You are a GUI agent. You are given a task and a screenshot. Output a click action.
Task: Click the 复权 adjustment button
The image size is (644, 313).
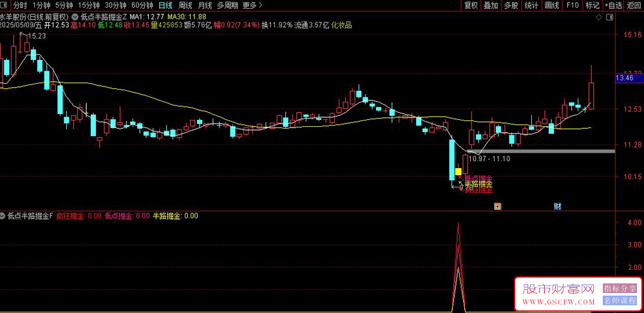click(x=471, y=5)
